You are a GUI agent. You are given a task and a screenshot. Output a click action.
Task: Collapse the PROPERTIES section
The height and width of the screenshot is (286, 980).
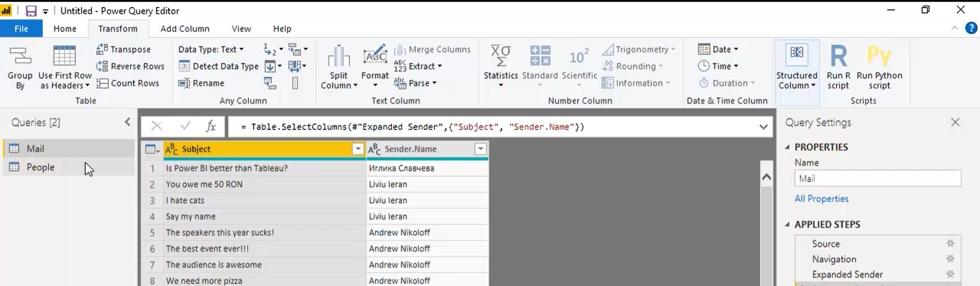tap(787, 147)
